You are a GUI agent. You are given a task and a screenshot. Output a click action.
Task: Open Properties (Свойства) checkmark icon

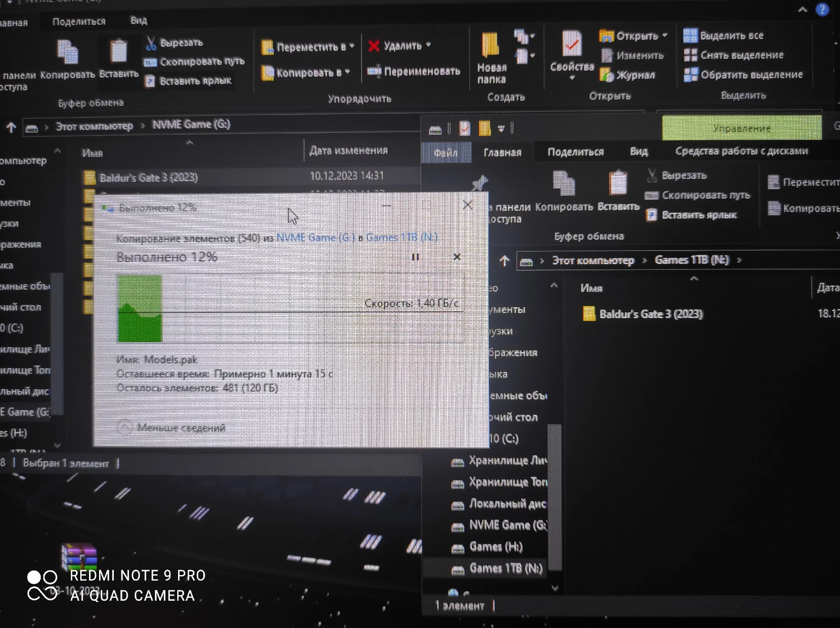coord(572,44)
